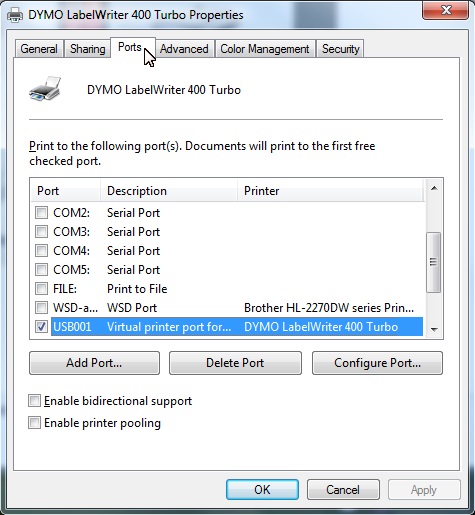The image size is (475, 515).
Task: Click the DYMO printer icon in title bar
Action: pos(15,15)
